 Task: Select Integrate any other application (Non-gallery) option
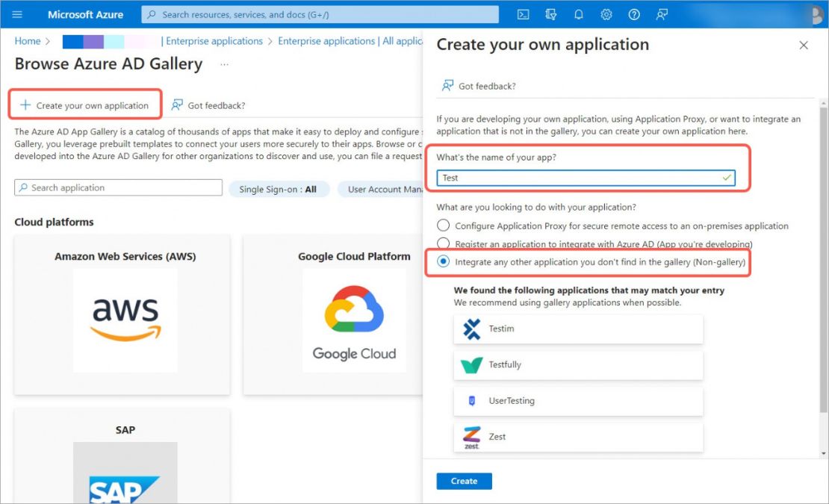click(x=443, y=261)
